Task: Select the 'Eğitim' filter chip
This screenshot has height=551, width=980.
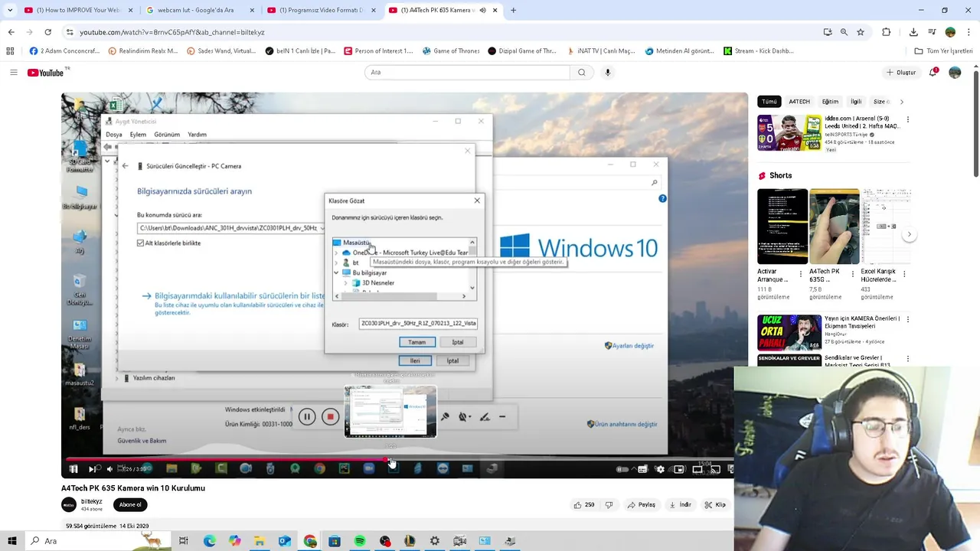Action: tap(830, 102)
